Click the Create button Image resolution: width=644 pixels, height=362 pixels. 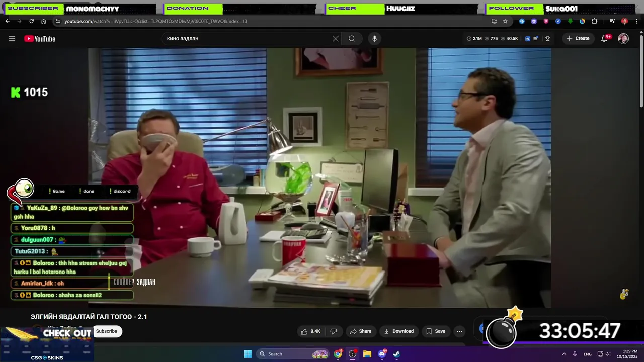tap(578, 39)
